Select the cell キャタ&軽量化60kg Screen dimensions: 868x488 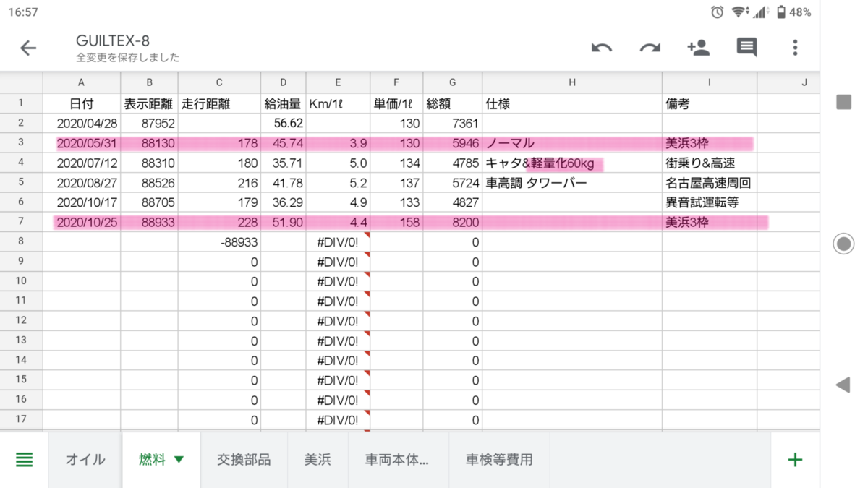(572, 163)
